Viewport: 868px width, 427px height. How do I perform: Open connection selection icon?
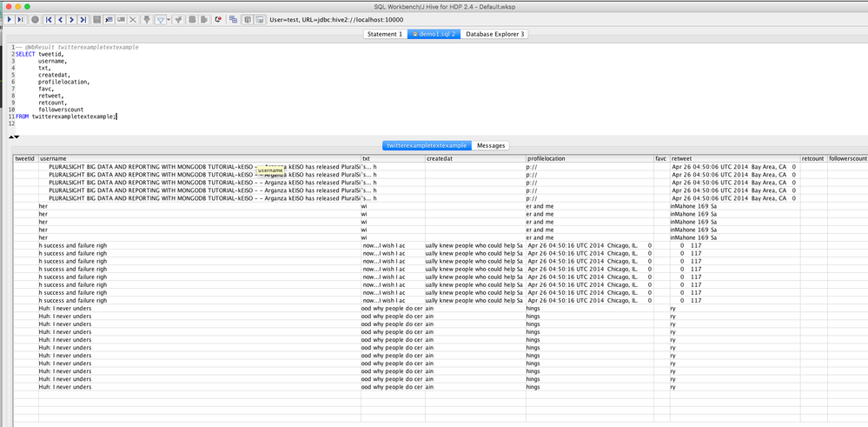(234, 19)
